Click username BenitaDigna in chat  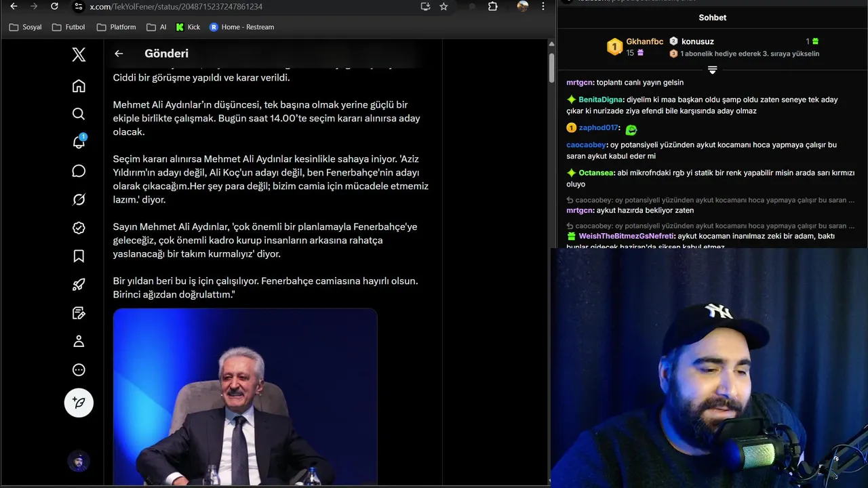coord(601,100)
